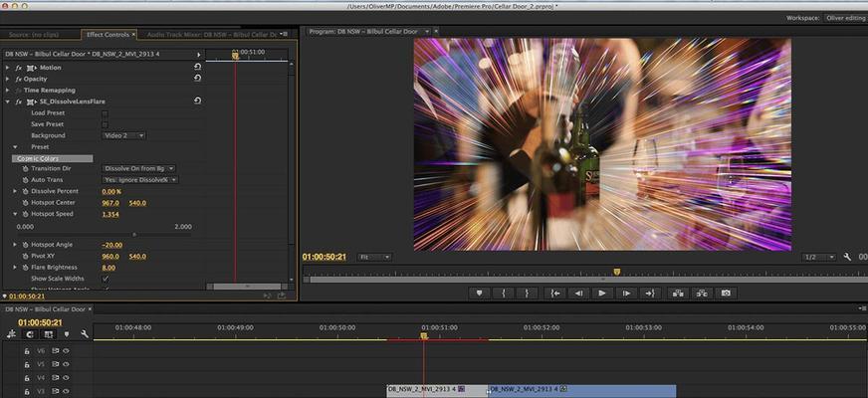Image resolution: width=868 pixels, height=398 pixels.
Task: Toggle animation stopwatch for Hotspot Speed
Action: 25,214
